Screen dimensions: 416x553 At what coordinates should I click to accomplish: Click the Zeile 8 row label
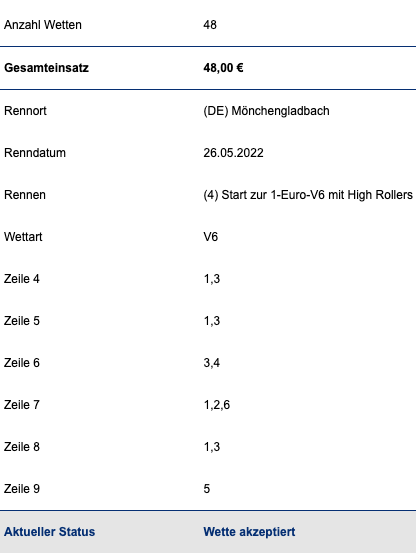click(22, 447)
